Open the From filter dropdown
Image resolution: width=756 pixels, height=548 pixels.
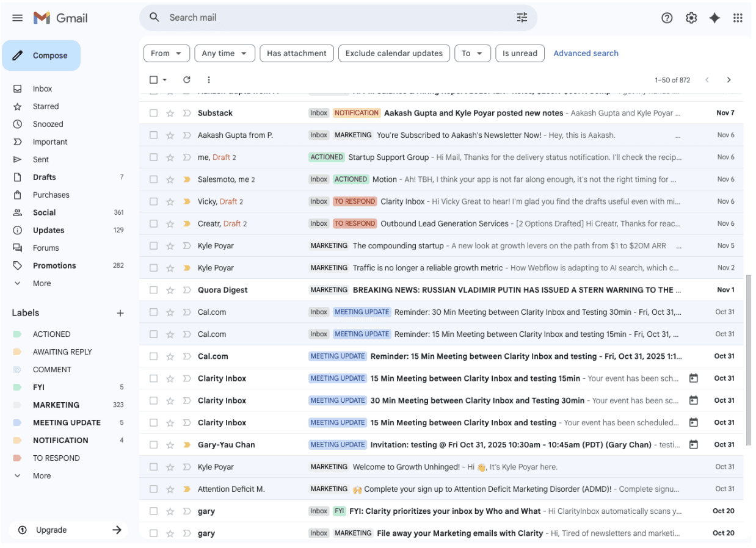tap(167, 53)
